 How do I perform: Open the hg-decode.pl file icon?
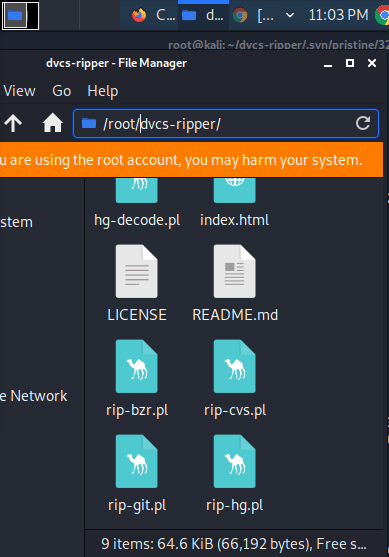[136, 191]
